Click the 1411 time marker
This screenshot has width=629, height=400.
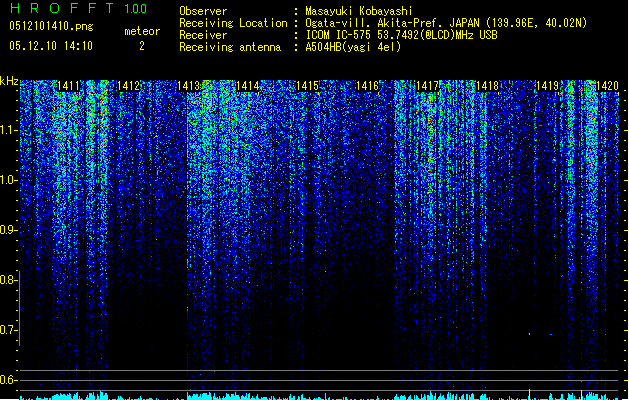point(68,86)
